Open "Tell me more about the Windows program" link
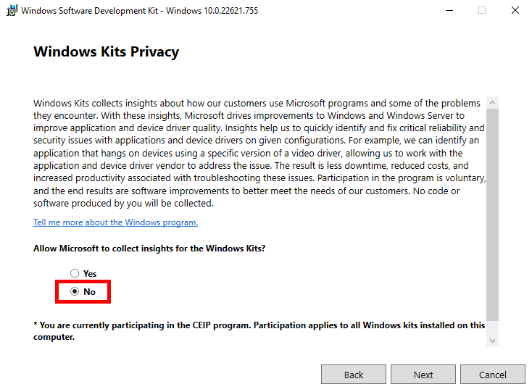The image size is (532, 392). tap(115, 222)
